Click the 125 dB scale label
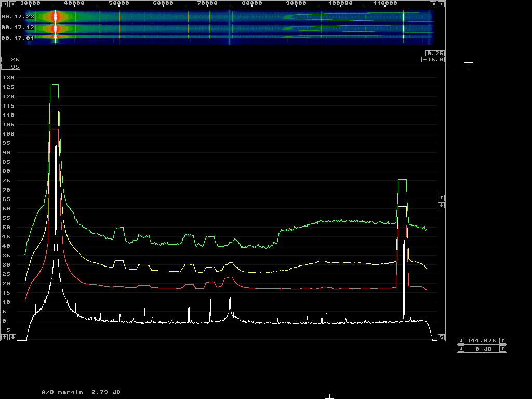 pos(9,87)
